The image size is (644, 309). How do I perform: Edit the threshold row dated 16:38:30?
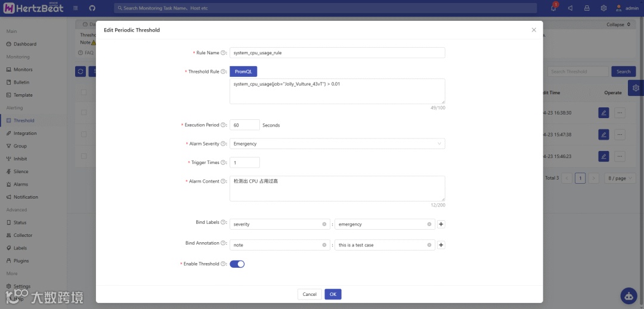click(603, 112)
